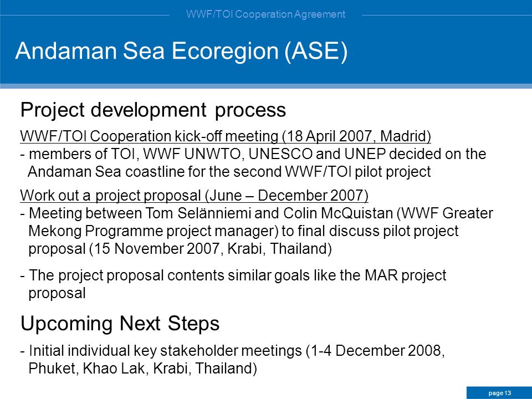
Task: Click the single word 'proposal' under the MAR bullet
Action: (57, 294)
